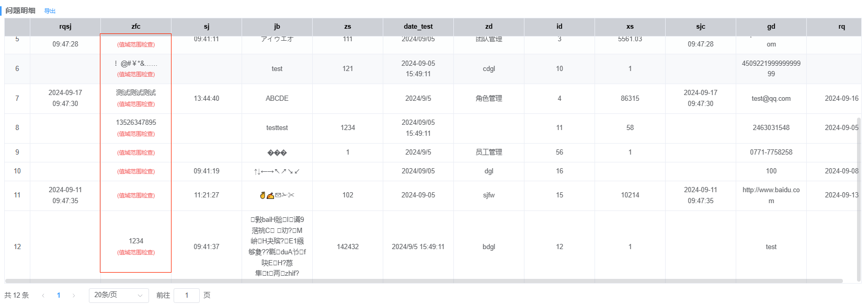Click the rqsj column header

[65, 27]
